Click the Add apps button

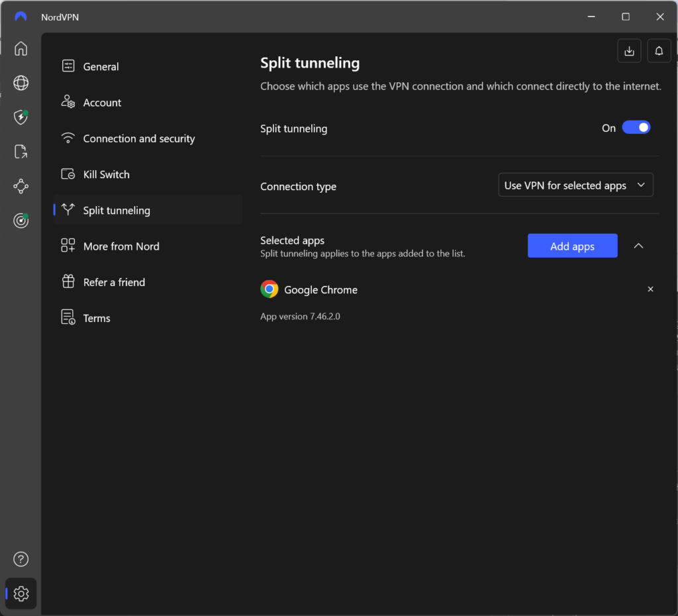[x=573, y=246]
